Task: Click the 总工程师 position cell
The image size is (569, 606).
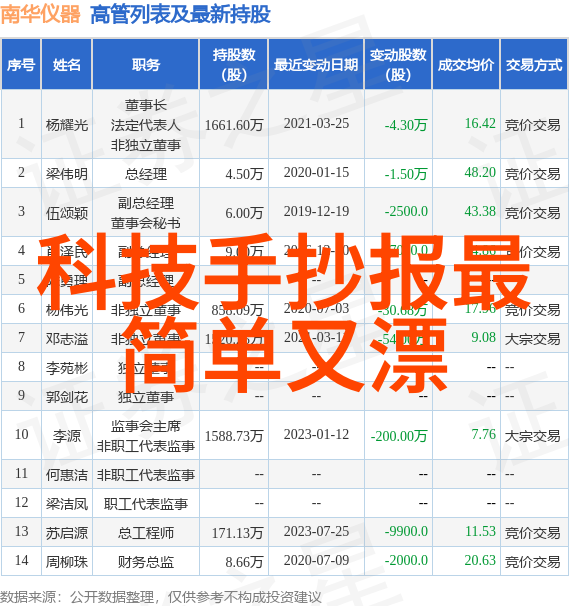Action: click(x=146, y=533)
